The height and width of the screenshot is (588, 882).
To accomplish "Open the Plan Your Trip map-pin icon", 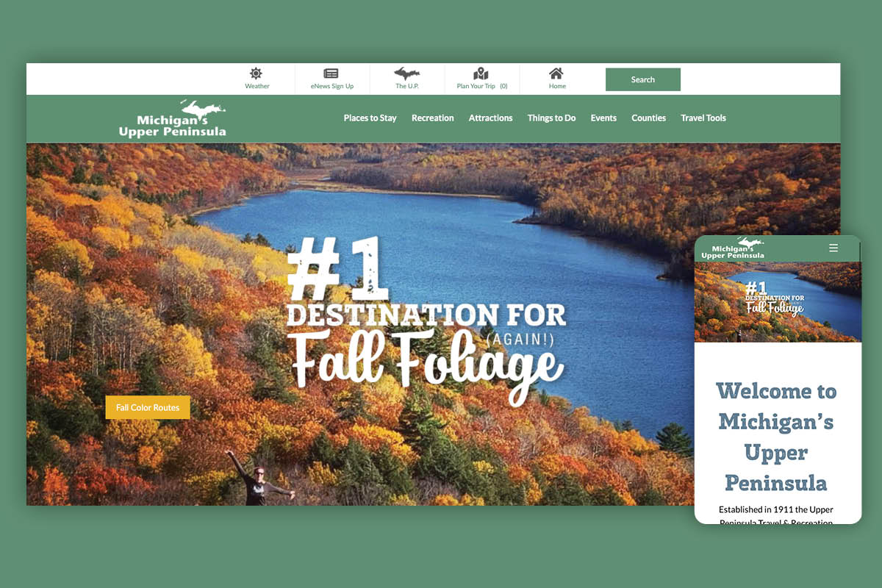I will pyautogui.click(x=481, y=73).
